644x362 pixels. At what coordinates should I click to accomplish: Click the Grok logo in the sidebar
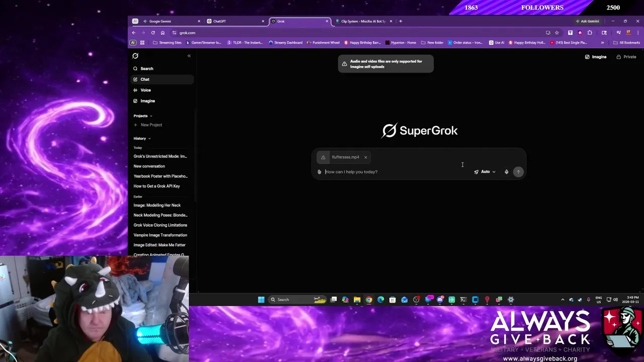(135, 56)
